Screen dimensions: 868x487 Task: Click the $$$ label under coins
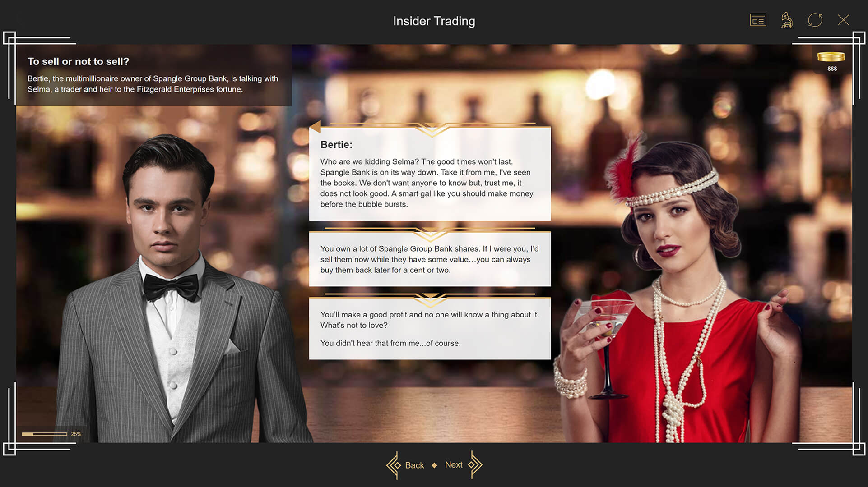coord(832,69)
